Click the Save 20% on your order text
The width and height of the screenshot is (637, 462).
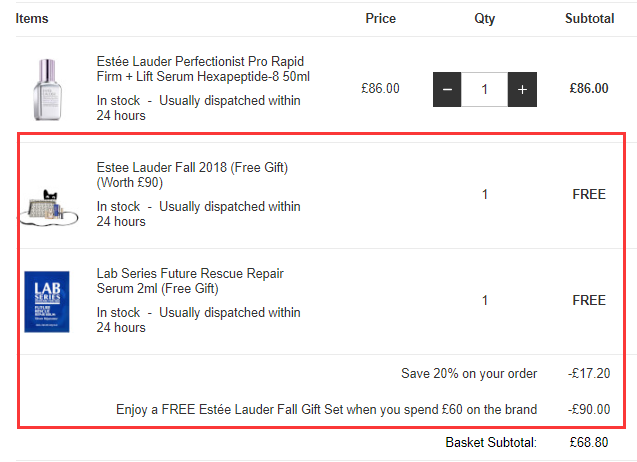click(x=469, y=374)
